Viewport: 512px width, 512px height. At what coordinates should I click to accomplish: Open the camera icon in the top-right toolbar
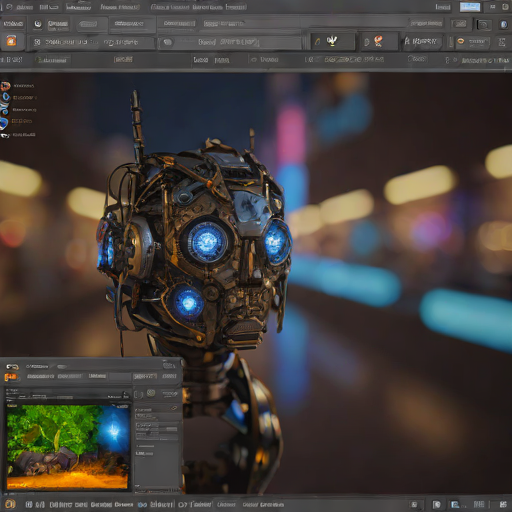point(484,25)
